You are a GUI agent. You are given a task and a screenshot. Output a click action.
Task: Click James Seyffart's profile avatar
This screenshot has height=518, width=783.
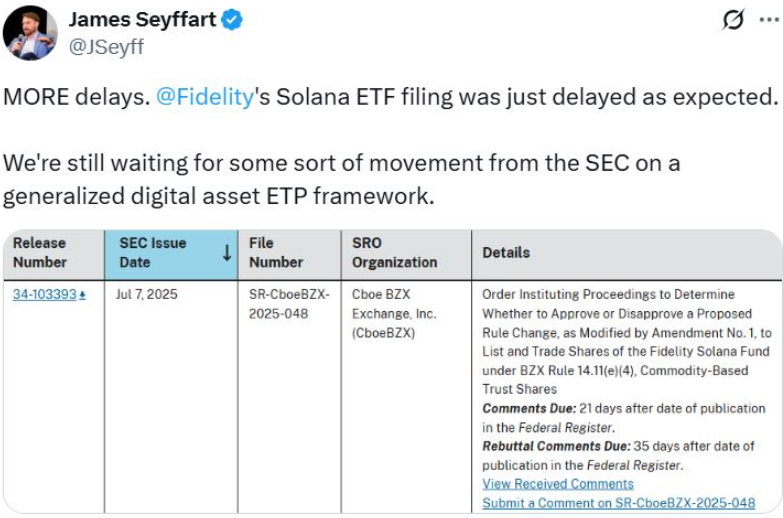(30, 32)
